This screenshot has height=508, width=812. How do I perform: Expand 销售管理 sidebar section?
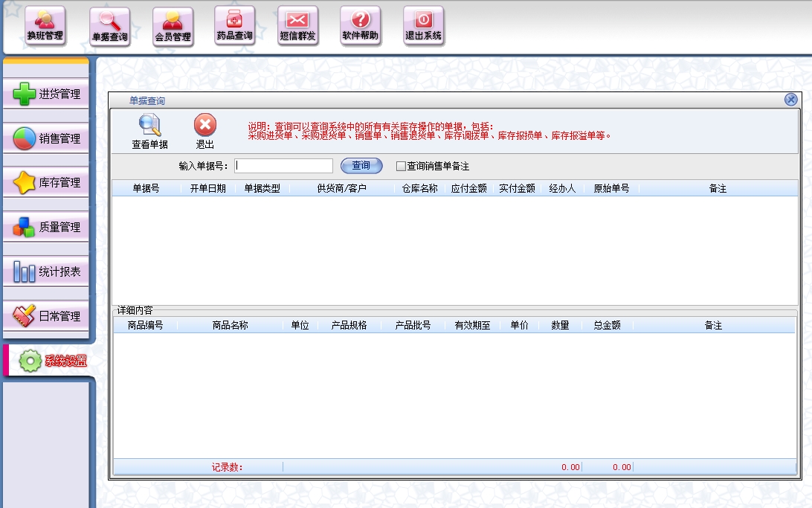point(46,138)
